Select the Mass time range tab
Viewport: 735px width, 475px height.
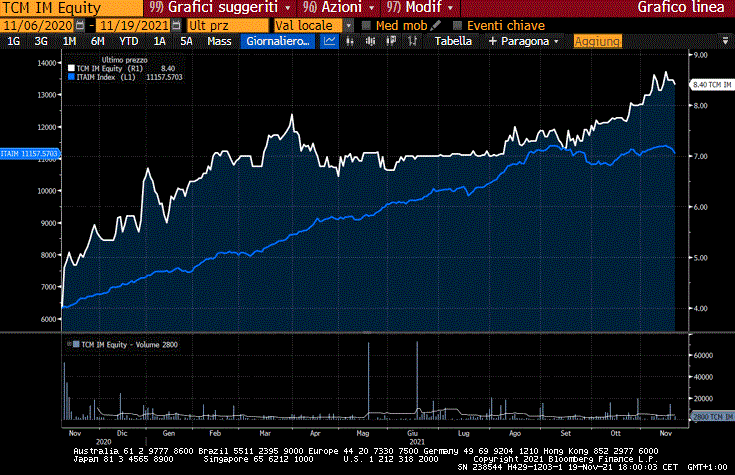tap(219, 41)
